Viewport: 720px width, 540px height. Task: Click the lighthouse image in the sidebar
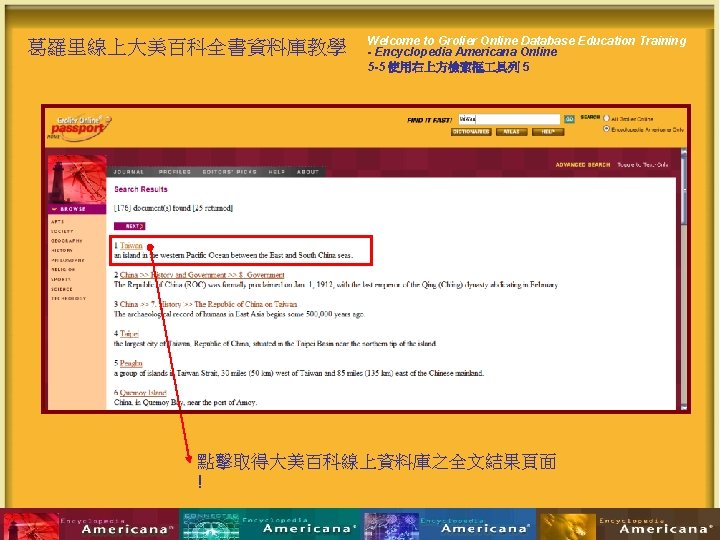tap(77, 179)
